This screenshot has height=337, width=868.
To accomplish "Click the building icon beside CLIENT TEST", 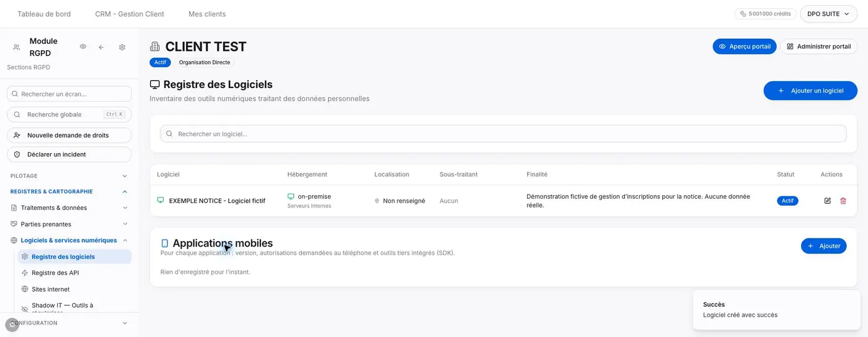I will (155, 47).
